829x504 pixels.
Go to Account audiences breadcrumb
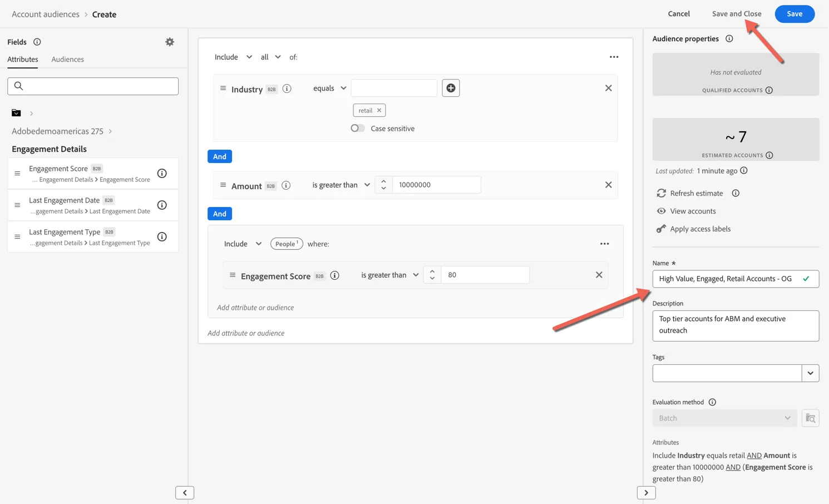pos(46,14)
